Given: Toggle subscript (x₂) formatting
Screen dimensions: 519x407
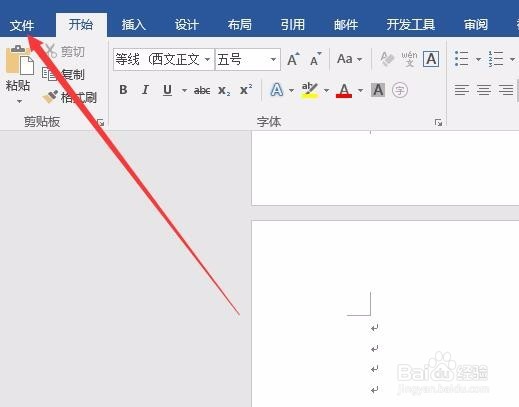Looking at the screenshot, I should tap(224, 90).
